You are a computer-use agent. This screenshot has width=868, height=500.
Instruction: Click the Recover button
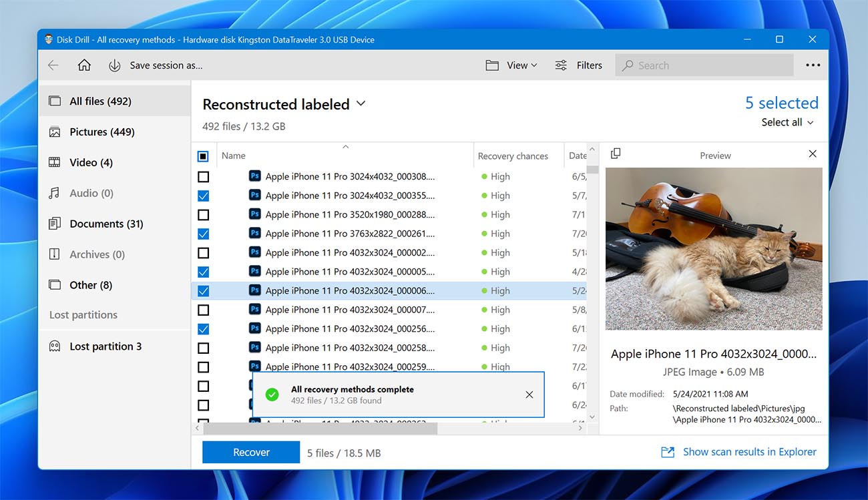(x=251, y=453)
